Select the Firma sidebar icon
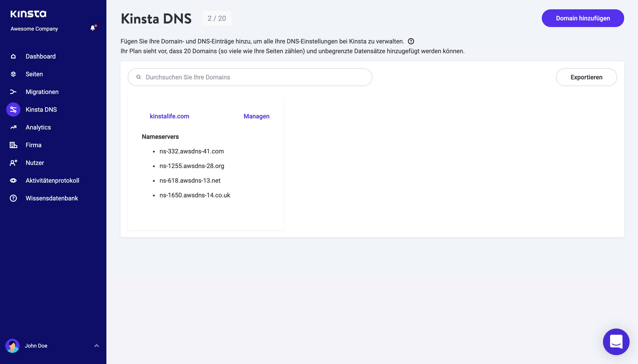The height and width of the screenshot is (364, 638). (x=13, y=145)
